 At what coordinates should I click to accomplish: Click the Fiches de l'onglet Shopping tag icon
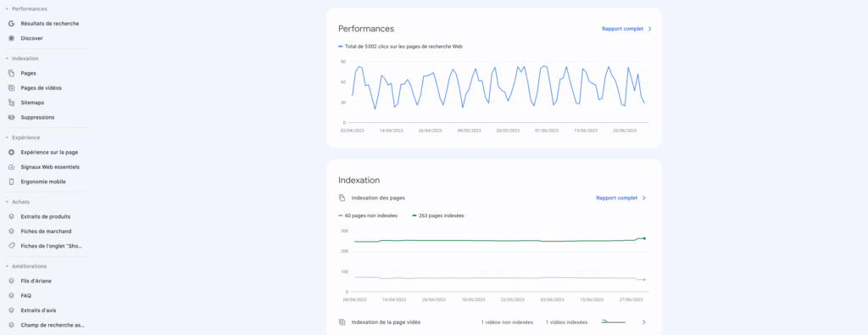[x=11, y=246]
